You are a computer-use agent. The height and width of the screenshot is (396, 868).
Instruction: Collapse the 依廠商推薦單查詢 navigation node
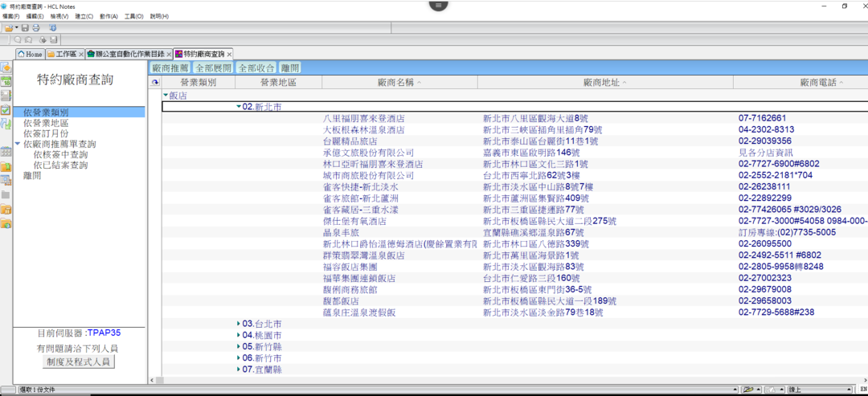18,145
